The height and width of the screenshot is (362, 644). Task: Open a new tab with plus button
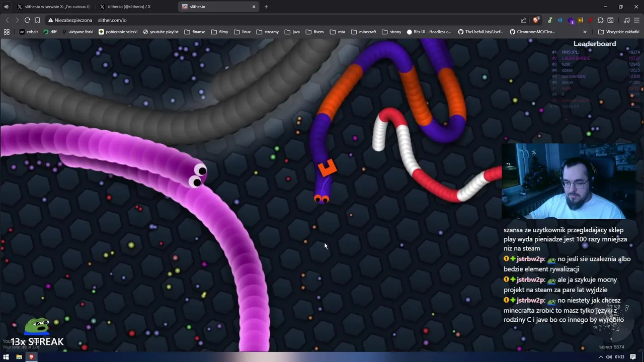266,7
